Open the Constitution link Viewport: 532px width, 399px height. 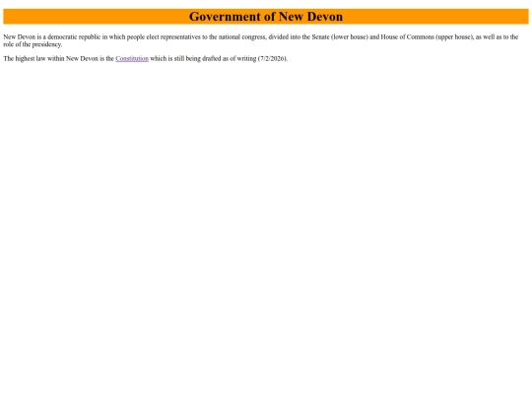(x=132, y=59)
